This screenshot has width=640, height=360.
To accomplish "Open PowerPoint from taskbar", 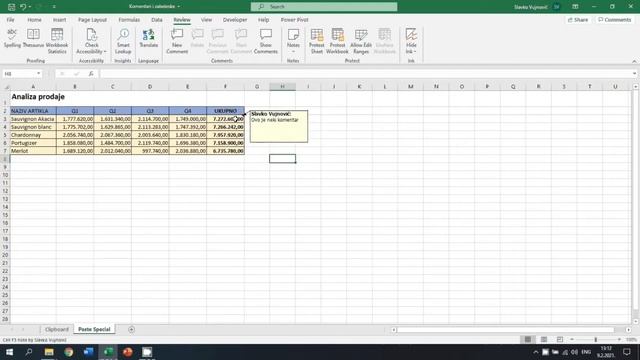I will pos(127,352).
